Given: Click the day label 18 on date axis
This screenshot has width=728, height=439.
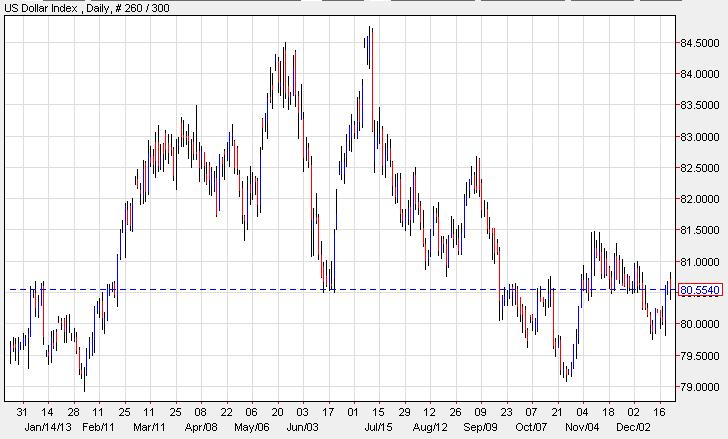Looking at the screenshot, I should 608,412.
